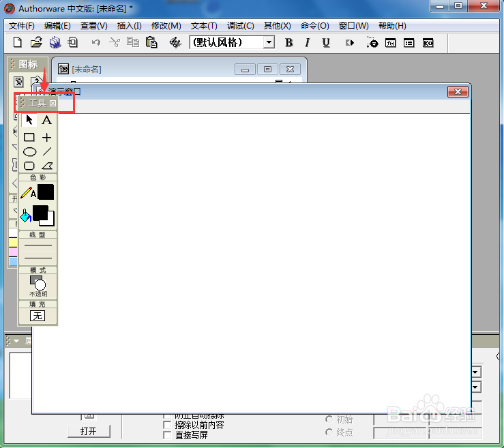
Task: Toggle Italic text formatting
Action: 308,43
